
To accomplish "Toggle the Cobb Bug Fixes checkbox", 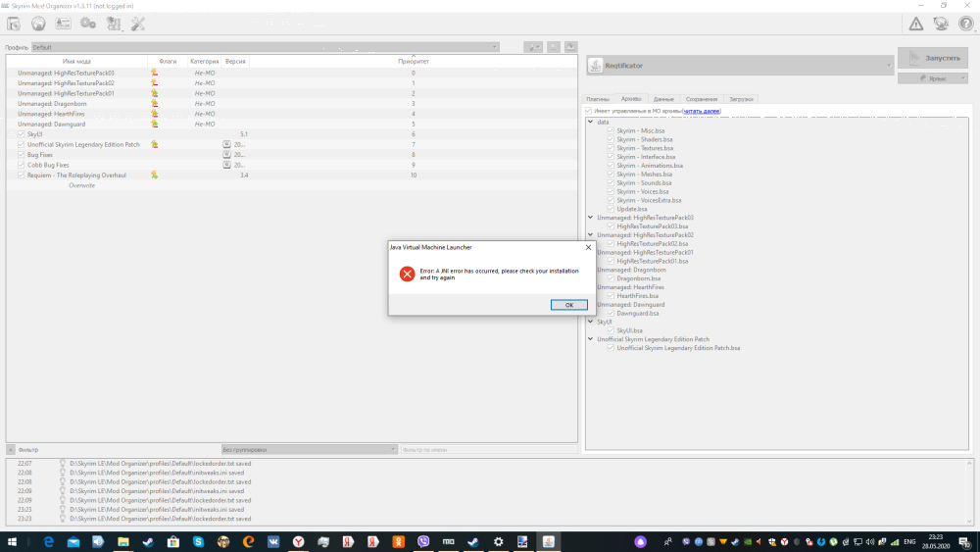I will pos(22,165).
